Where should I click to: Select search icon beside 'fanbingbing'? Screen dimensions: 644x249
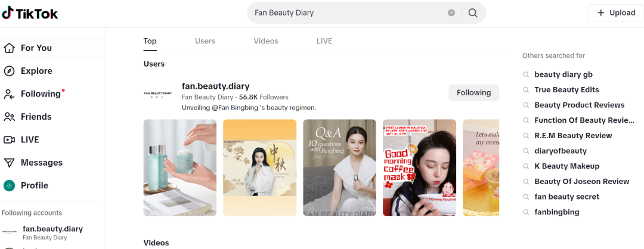pos(526,212)
